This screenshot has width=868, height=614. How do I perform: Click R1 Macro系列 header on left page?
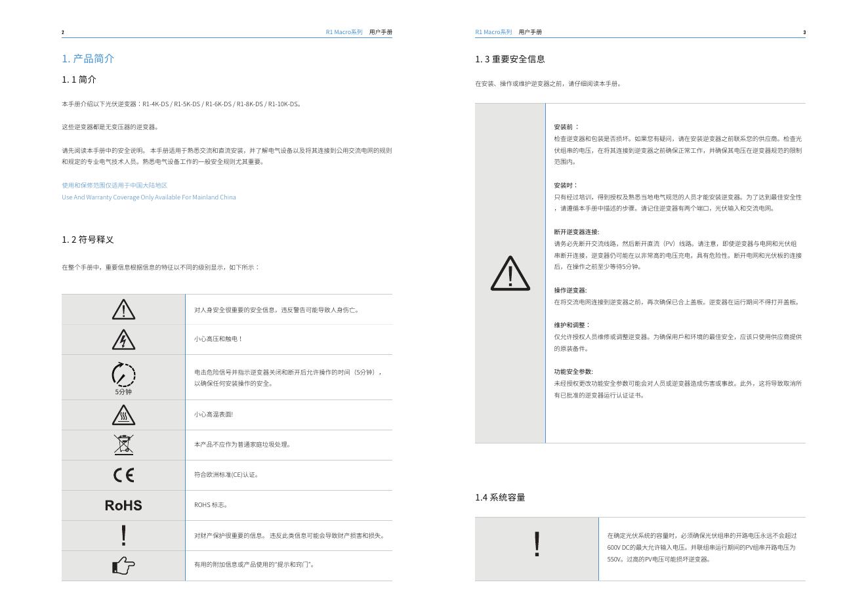coord(344,31)
